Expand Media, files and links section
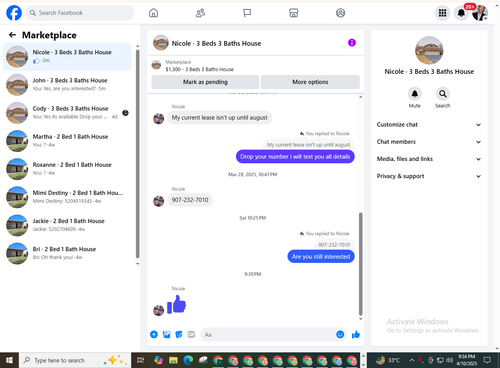The height and width of the screenshot is (368, 500). pos(429,159)
